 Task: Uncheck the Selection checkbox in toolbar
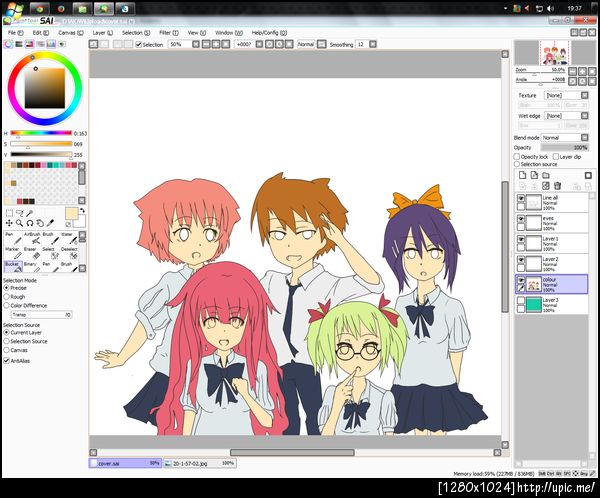(139, 45)
